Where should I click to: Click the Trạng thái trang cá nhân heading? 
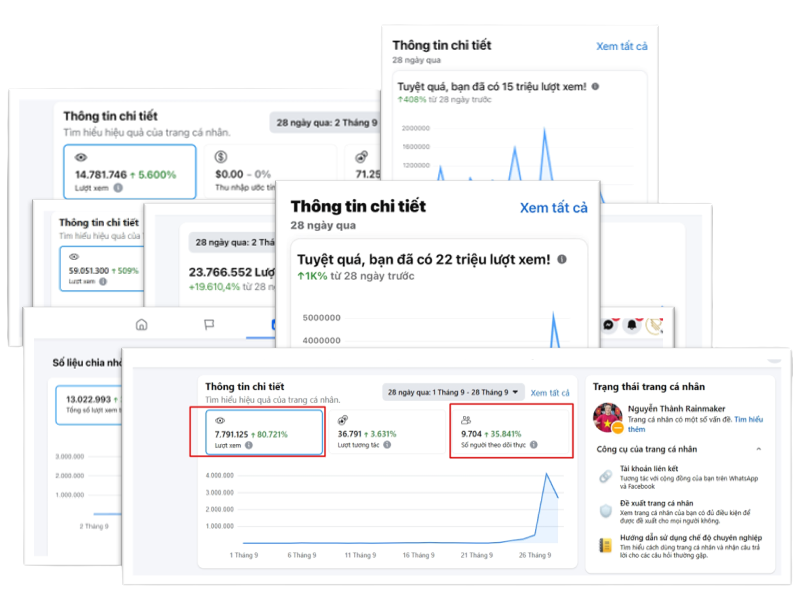point(649,387)
